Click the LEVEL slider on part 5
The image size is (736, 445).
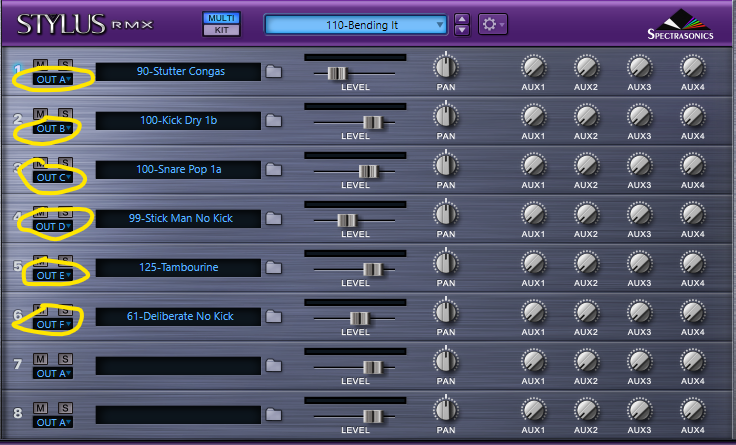(372, 269)
